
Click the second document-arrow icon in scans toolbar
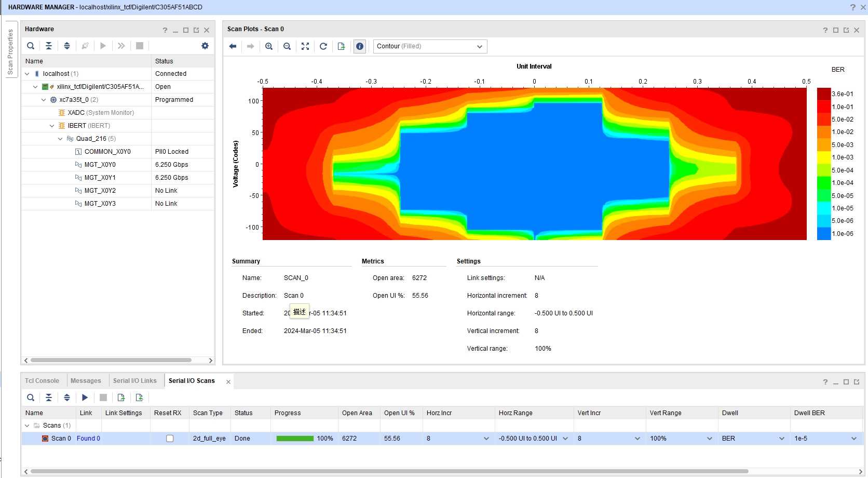pyautogui.click(x=139, y=397)
